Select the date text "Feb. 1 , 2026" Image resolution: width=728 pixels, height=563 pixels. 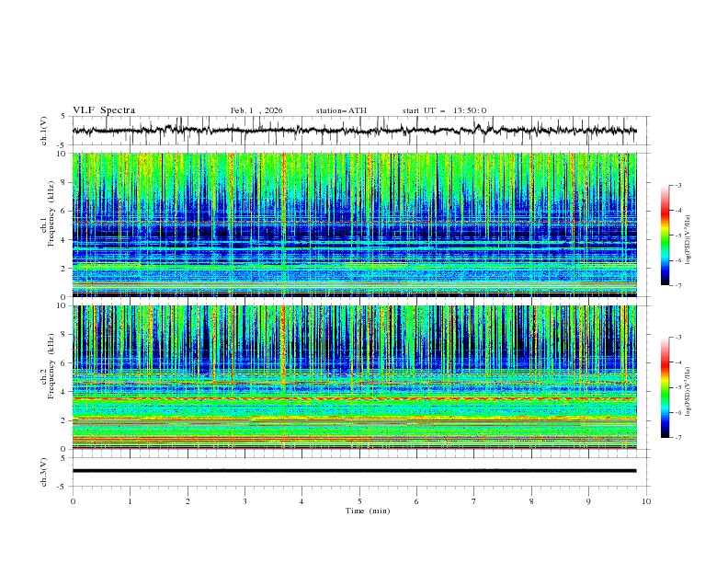256,110
